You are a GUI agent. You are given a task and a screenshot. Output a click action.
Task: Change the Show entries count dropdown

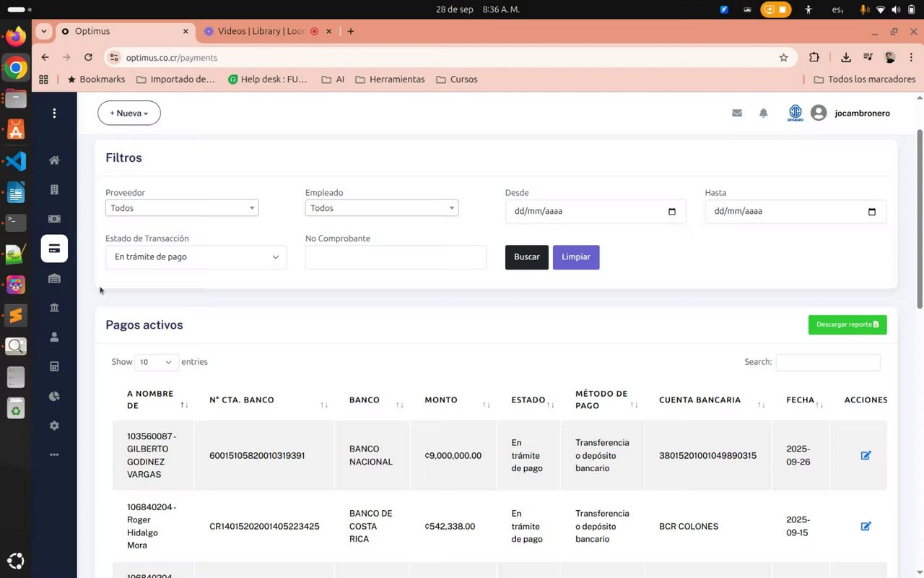coord(156,362)
